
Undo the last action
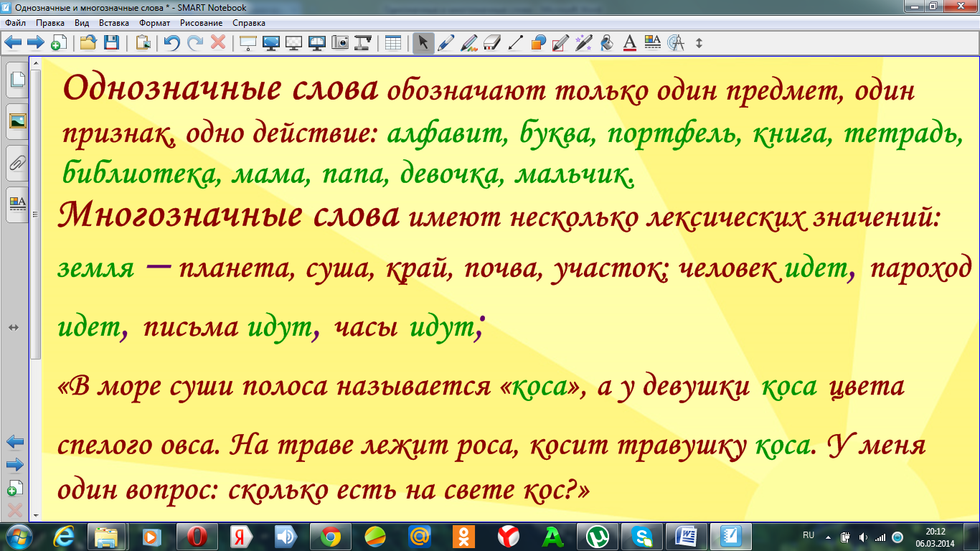(172, 43)
